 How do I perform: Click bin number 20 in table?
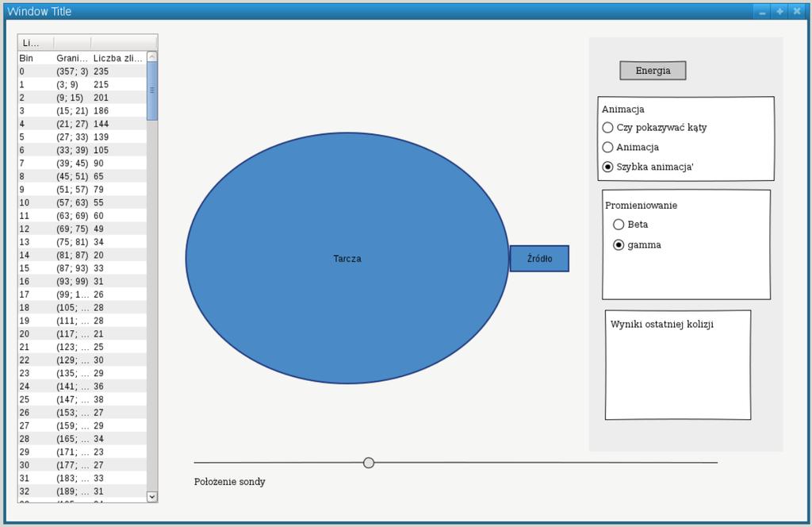coord(25,333)
